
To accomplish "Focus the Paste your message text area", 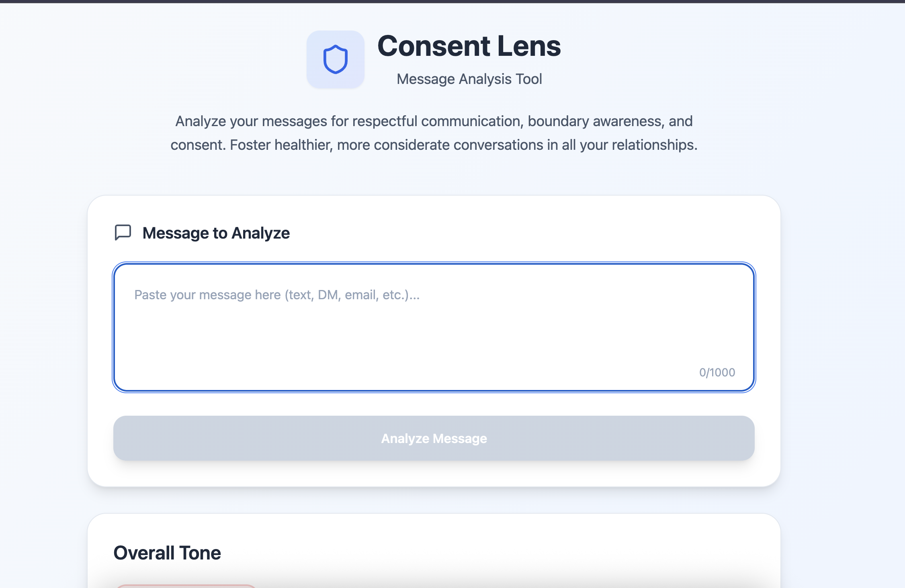I will coord(434,327).
